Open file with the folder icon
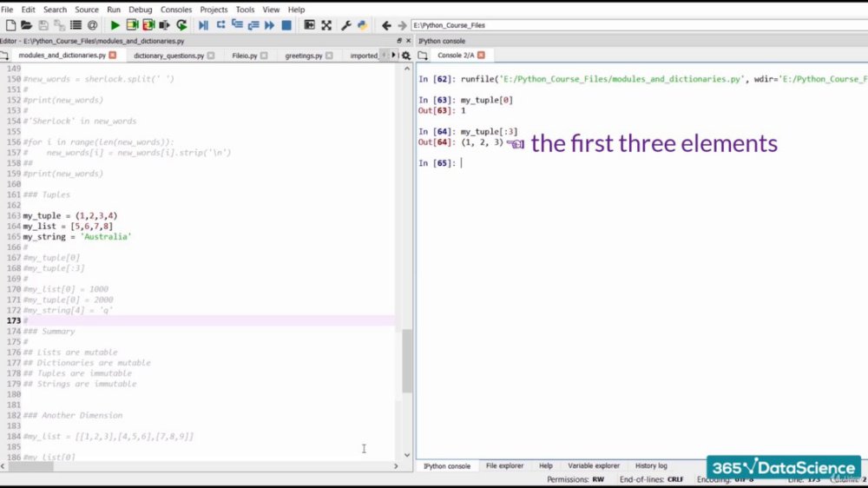Screen dimensions: 868x488 click(x=26, y=25)
